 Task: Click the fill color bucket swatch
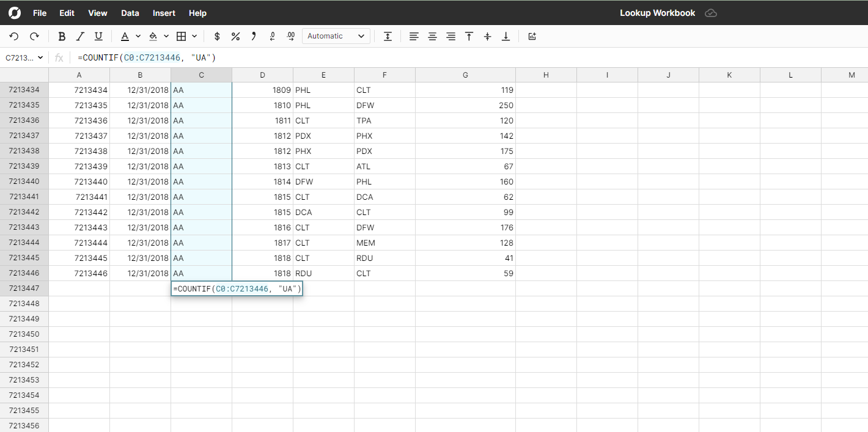[153, 36]
